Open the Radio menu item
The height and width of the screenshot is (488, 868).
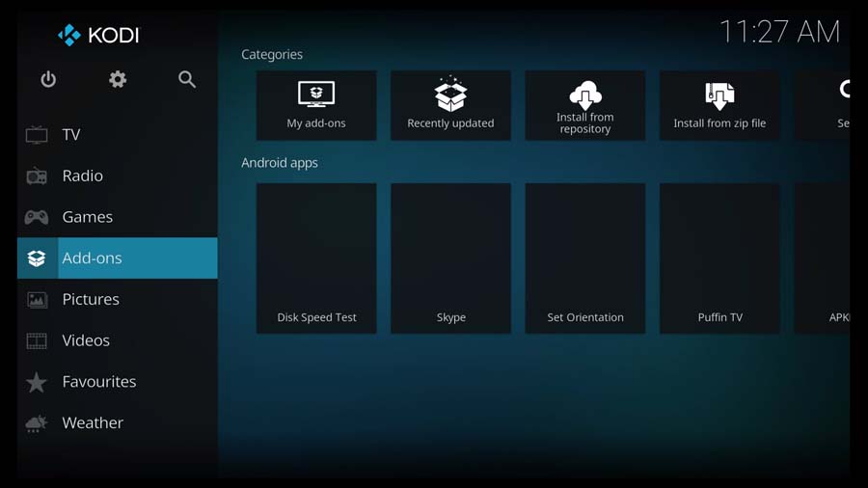coord(118,176)
